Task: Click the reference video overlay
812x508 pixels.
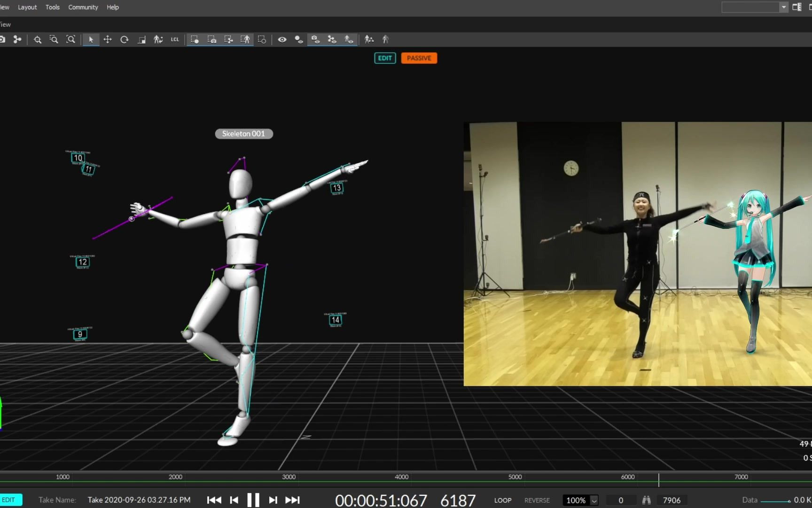Action: [638, 254]
